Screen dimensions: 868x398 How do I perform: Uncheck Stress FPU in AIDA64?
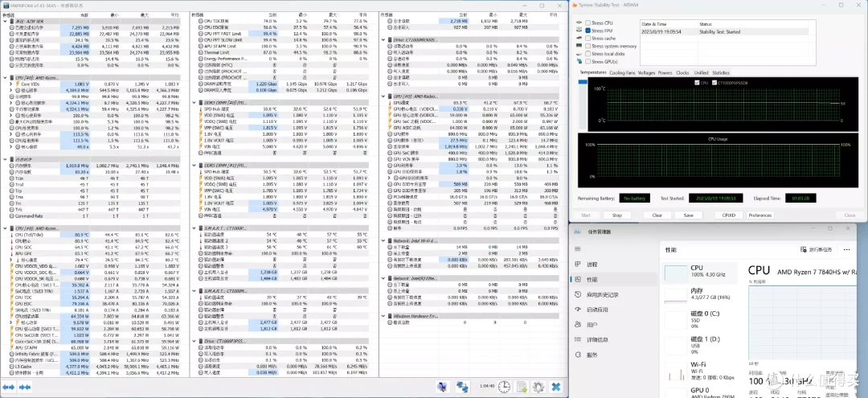pyautogui.click(x=588, y=31)
